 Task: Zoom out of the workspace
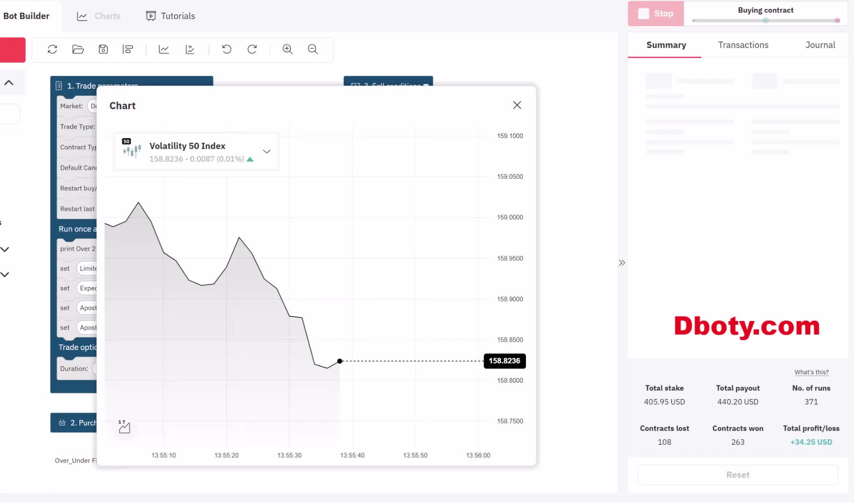[313, 49]
